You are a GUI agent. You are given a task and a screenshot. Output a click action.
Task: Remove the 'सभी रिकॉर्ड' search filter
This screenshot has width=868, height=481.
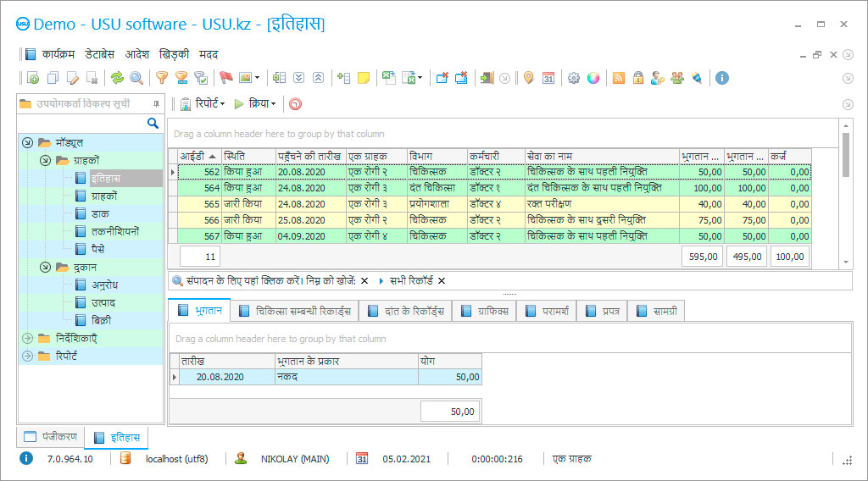tap(442, 280)
